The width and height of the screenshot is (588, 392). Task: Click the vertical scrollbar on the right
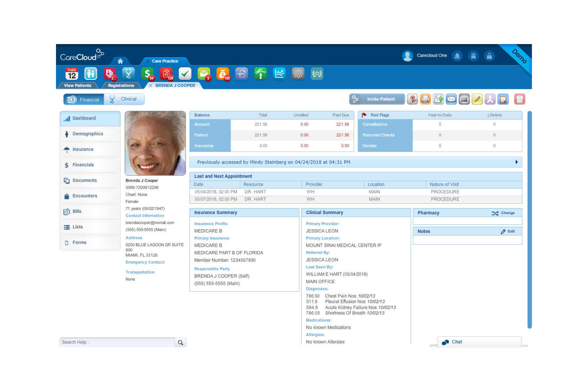(x=530, y=220)
